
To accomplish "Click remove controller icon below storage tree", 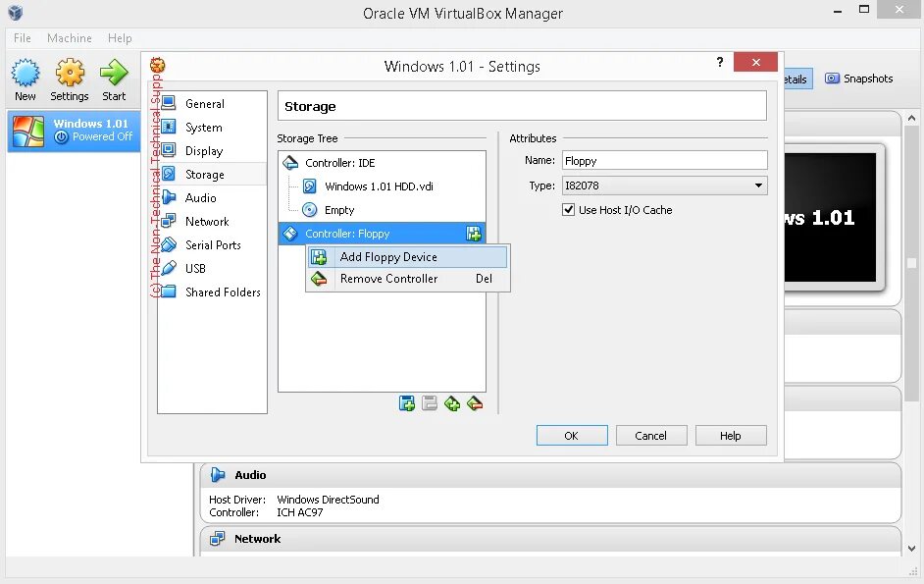I will point(475,403).
